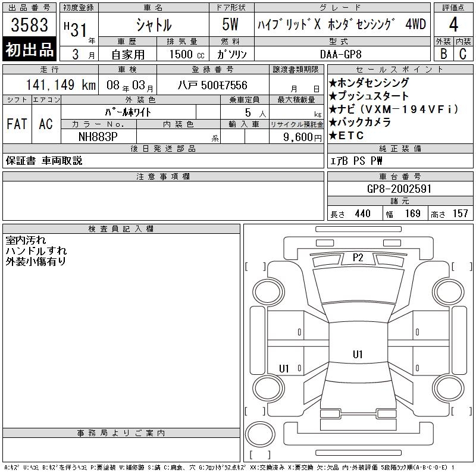This screenshot has width=476, height=476.
Task: Click the ★ETC sales point line
Action: (350, 135)
